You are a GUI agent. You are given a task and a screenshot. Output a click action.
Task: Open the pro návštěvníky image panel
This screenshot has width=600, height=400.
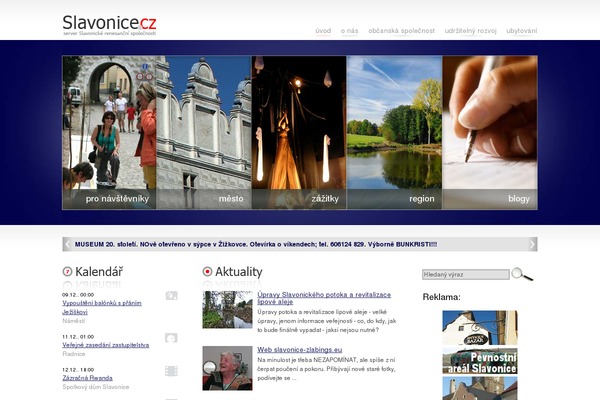pos(109,132)
